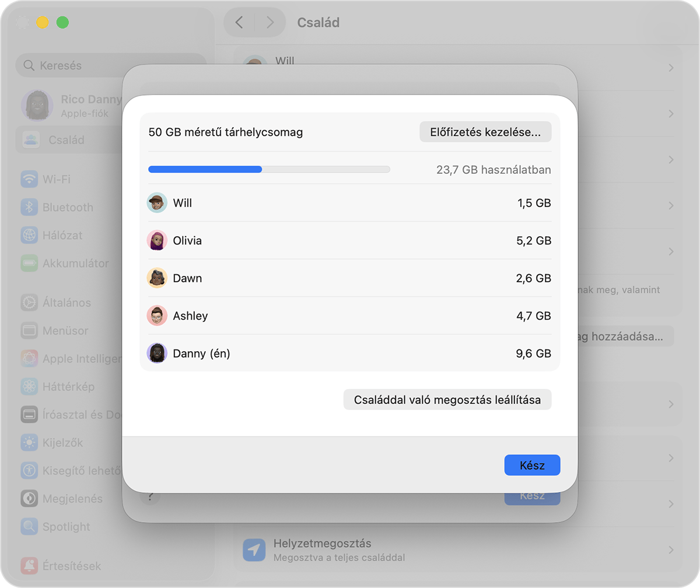The width and height of the screenshot is (700, 588).
Task: Click the Értesítések bell icon
Action: coord(29,566)
